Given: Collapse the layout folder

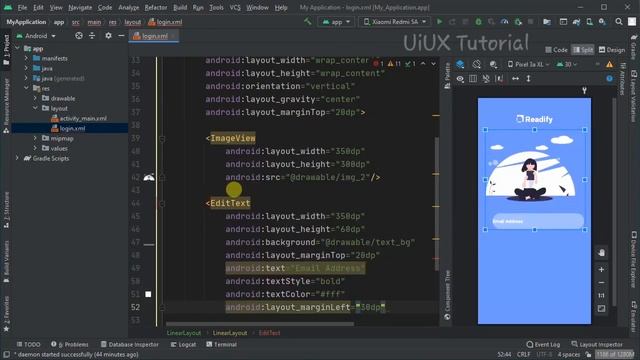Looking at the screenshot, I should 36,108.
